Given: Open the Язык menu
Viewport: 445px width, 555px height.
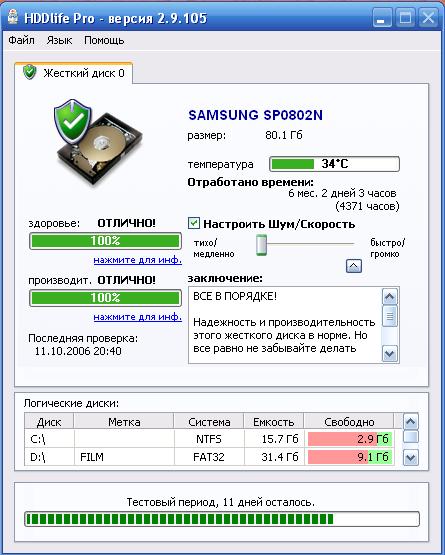Looking at the screenshot, I should tap(59, 40).
